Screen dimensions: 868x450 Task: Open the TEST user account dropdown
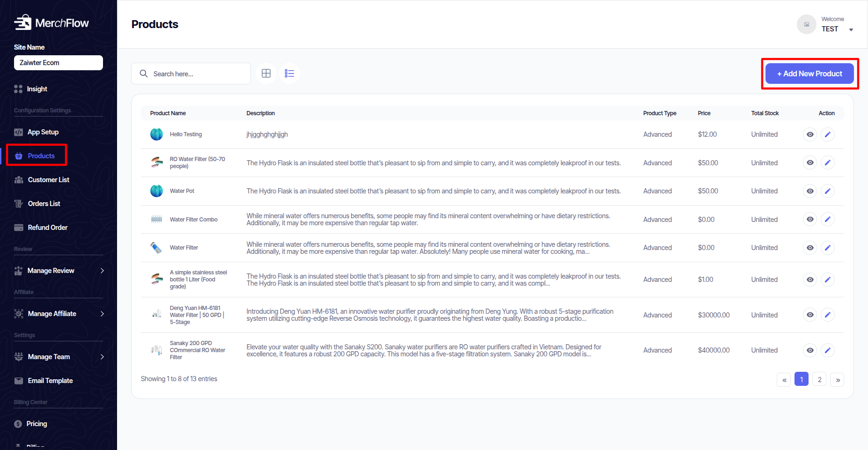click(x=851, y=30)
